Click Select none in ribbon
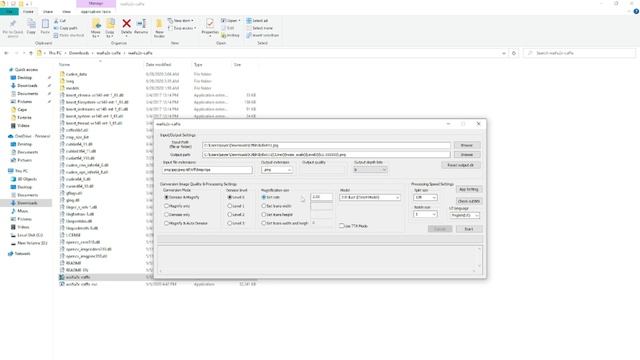Viewport: 640px width, 360px height. pos(260,28)
